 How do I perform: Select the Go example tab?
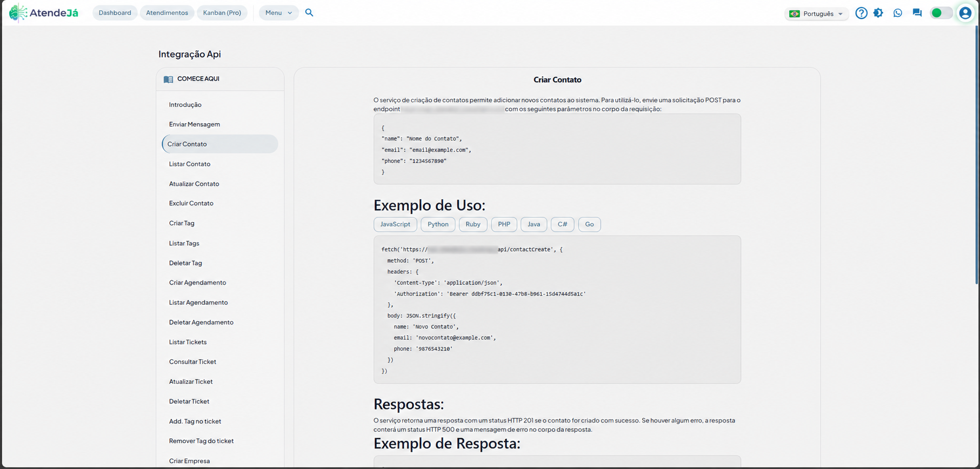pos(589,224)
